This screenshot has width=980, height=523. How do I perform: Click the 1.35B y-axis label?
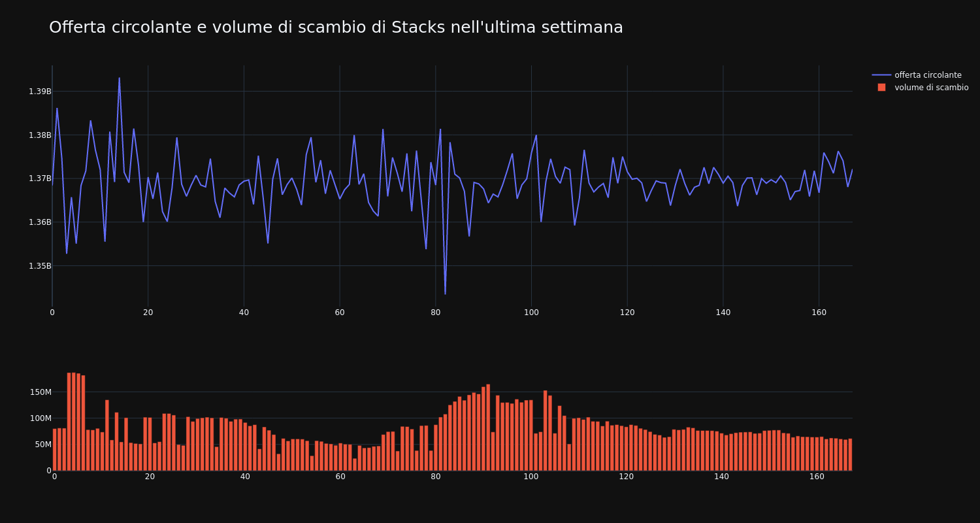point(40,266)
